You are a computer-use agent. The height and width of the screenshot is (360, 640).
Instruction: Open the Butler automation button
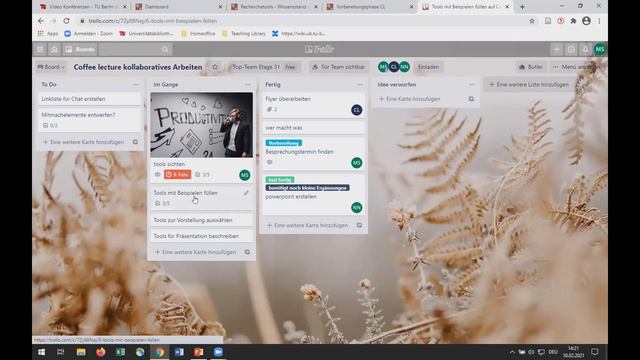click(531, 67)
